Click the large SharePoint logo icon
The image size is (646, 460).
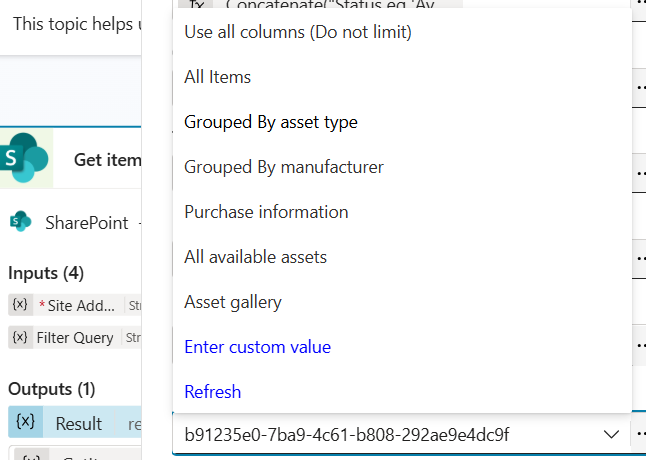pyautogui.click(x=25, y=158)
